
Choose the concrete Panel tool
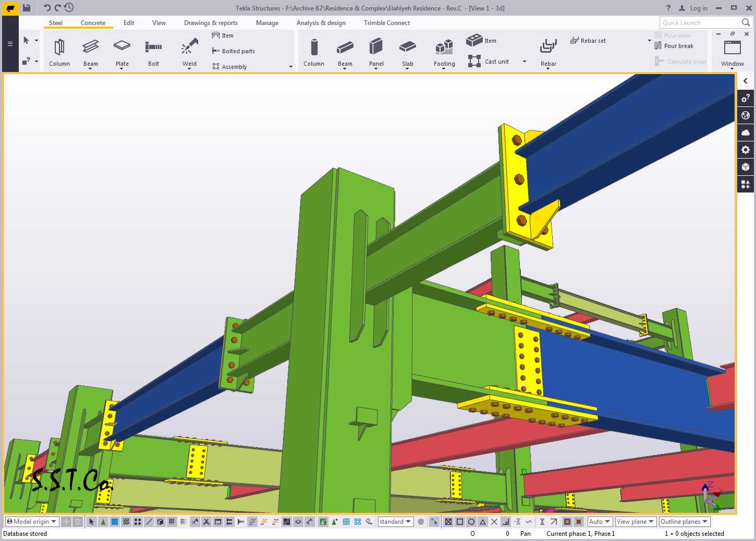pyautogui.click(x=376, y=52)
